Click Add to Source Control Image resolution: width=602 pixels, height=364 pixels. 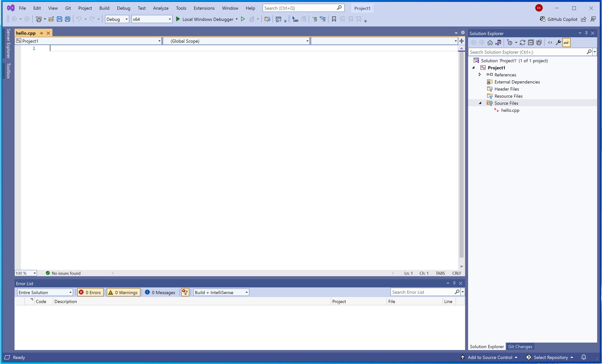tap(490, 357)
